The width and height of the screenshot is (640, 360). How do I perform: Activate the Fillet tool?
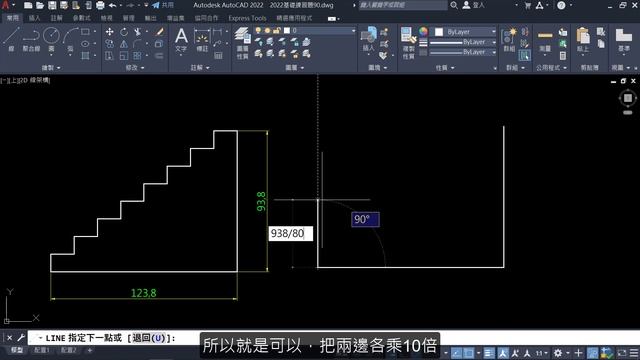coord(138,43)
